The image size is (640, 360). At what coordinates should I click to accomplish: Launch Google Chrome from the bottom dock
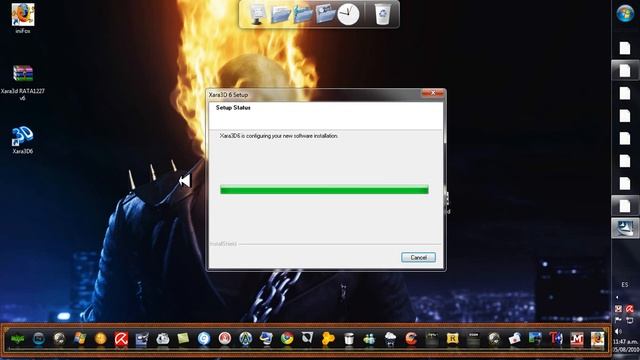click(x=287, y=338)
